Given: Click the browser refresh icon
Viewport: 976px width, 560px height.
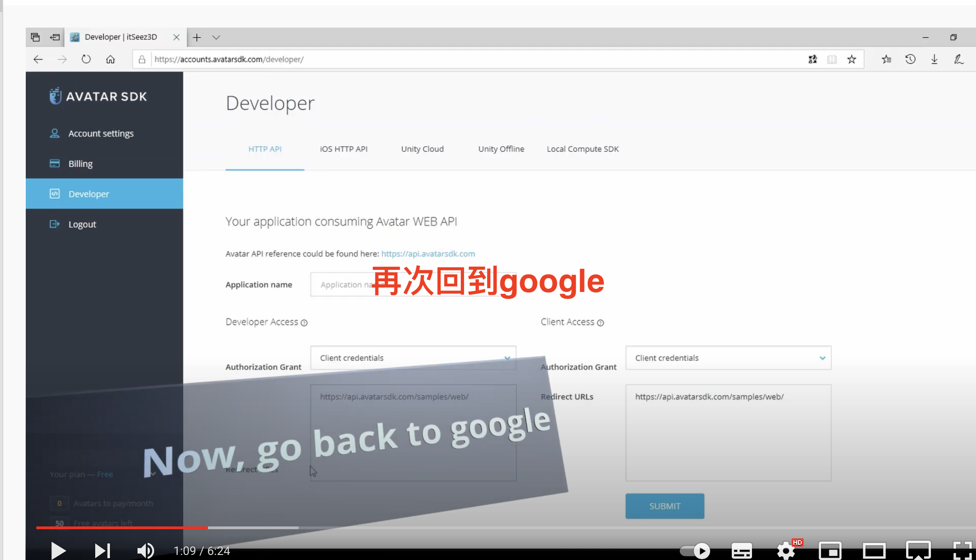Looking at the screenshot, I should tap(86, 59).
